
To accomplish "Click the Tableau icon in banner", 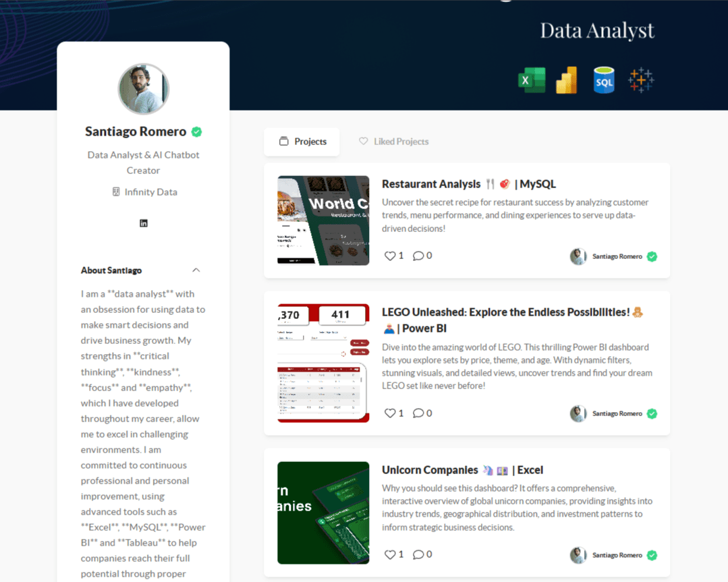I will [x=641, y=80].
